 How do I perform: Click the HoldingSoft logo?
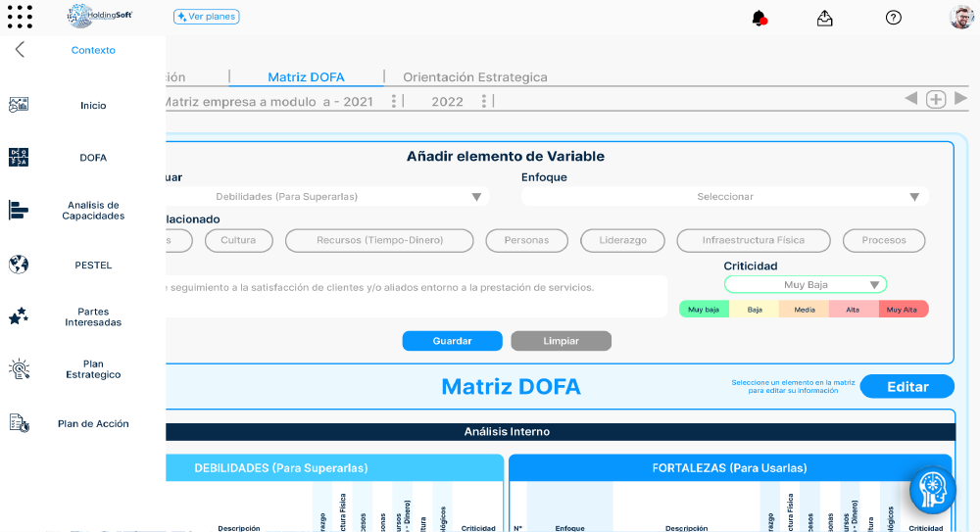click(100, 16)
